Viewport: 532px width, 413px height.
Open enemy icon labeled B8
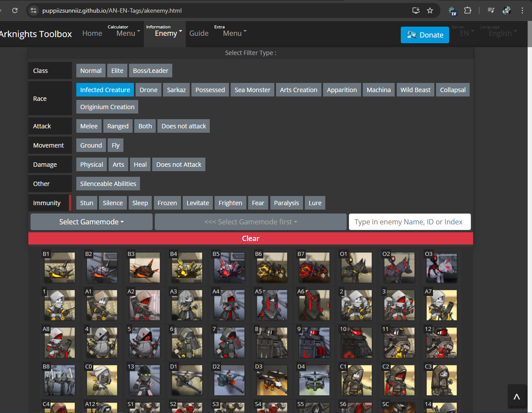59,380
